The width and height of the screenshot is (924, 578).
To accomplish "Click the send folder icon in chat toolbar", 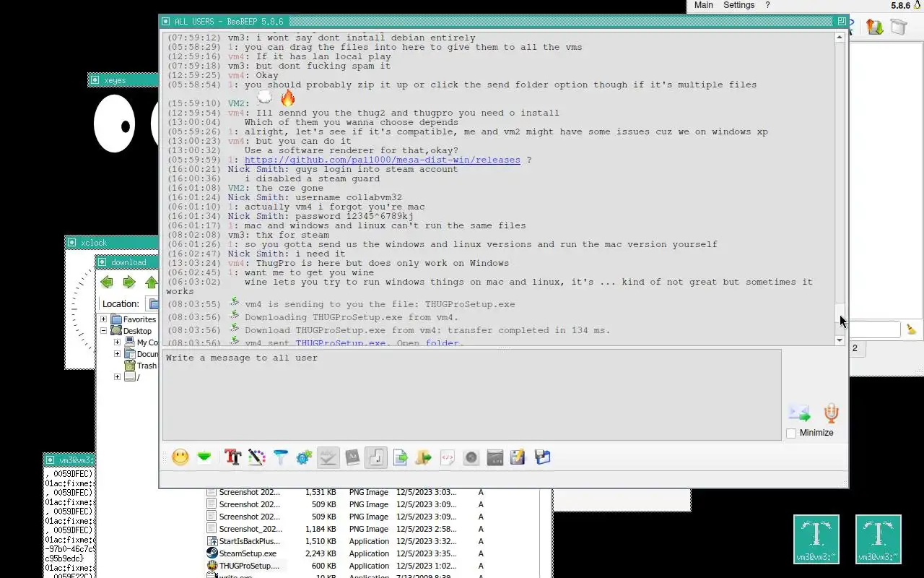I will tap(424, 457).
